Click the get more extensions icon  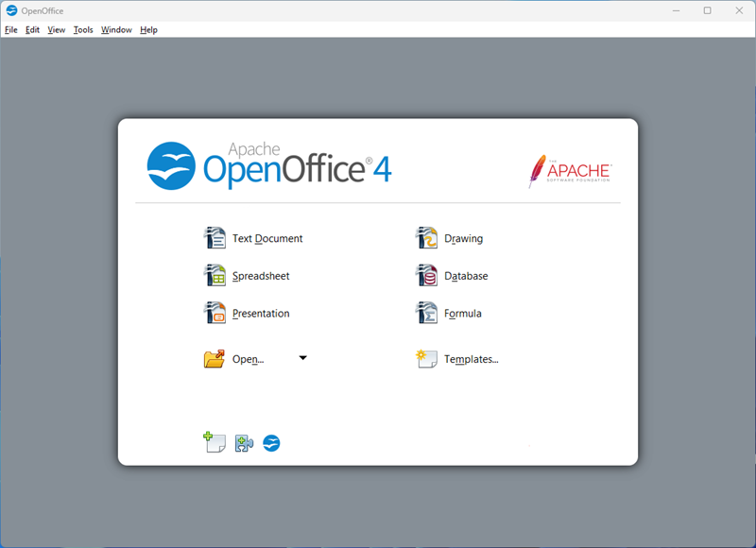(244, 442)
